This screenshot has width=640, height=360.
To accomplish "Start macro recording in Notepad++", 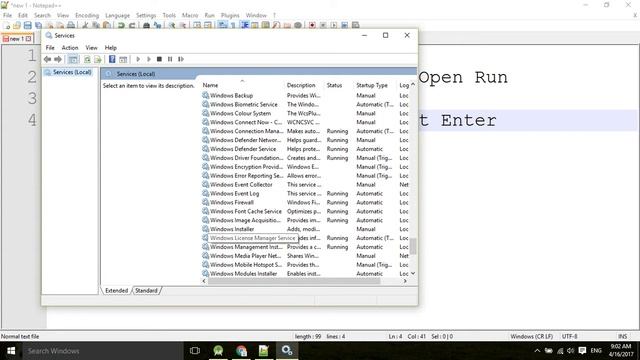I will click(x=312, y=25).
